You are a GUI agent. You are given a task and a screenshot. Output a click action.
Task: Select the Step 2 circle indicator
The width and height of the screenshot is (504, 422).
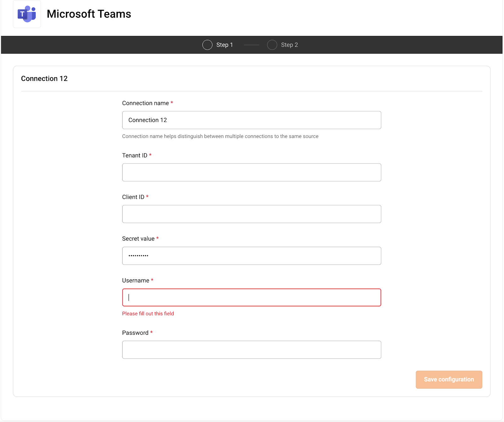coord(272,45)
